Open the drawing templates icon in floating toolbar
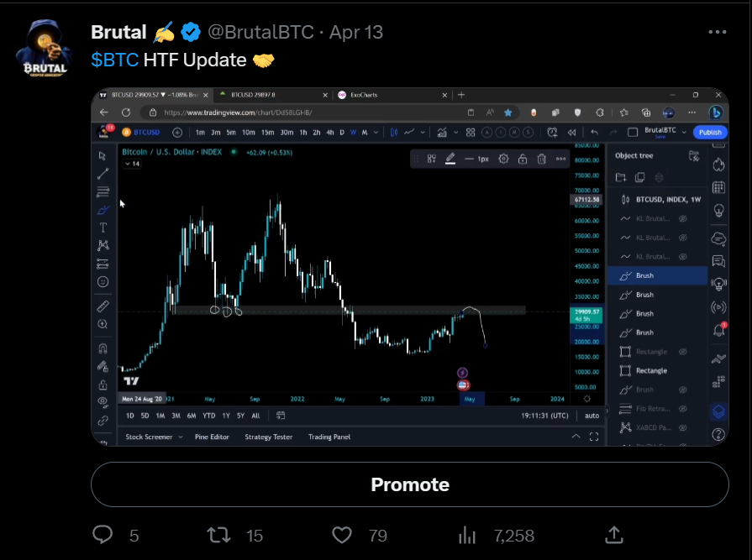This screenshot has height=560, width=752. click(432, 159)
